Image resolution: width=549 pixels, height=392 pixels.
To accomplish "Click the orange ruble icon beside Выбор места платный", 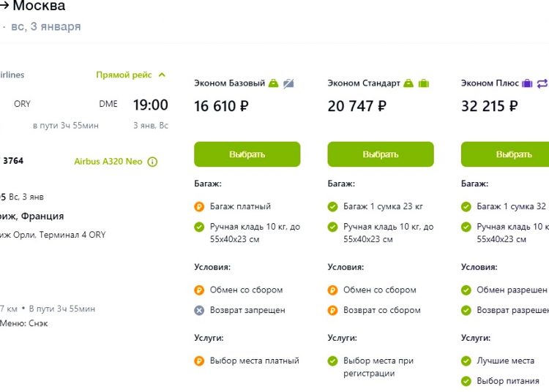I will tap(199, 361).
